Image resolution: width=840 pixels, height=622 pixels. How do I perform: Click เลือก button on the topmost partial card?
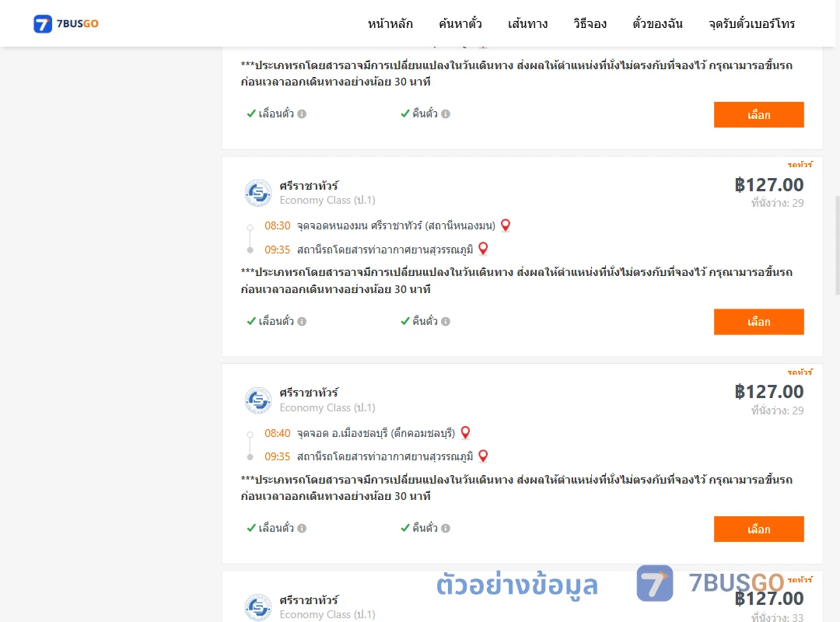click(758, 114)
